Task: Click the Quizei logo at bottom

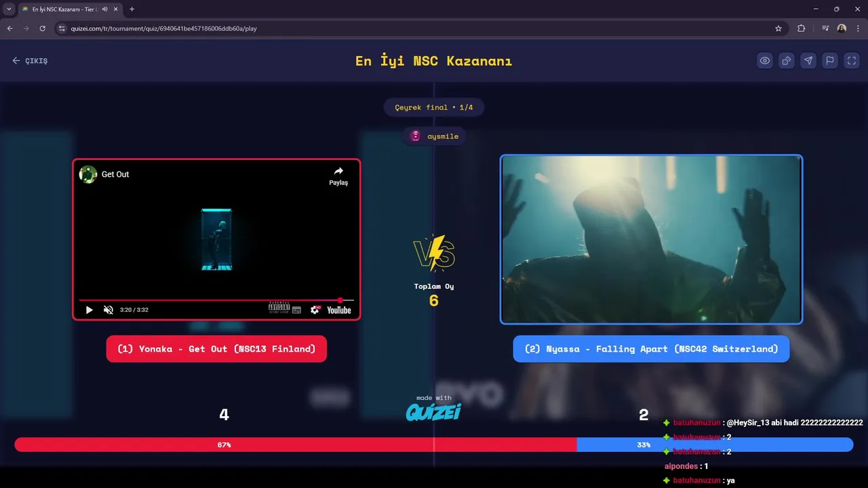Action: (x=434, y=411)
